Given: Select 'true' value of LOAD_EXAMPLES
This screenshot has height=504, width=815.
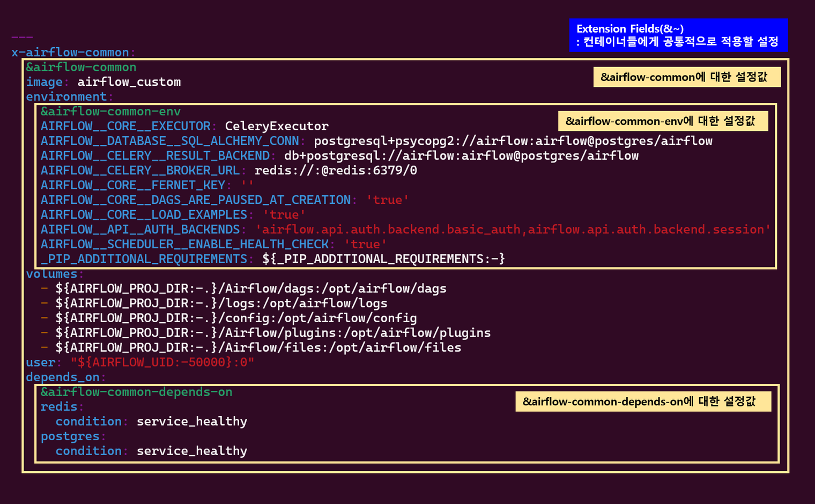Looking at the screenshot, I should pyautogui.click(x=284, y=215).
